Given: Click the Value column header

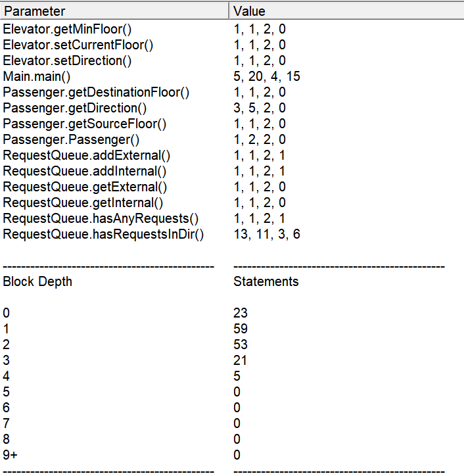Looking at the screenshot, I should [346, 11].
